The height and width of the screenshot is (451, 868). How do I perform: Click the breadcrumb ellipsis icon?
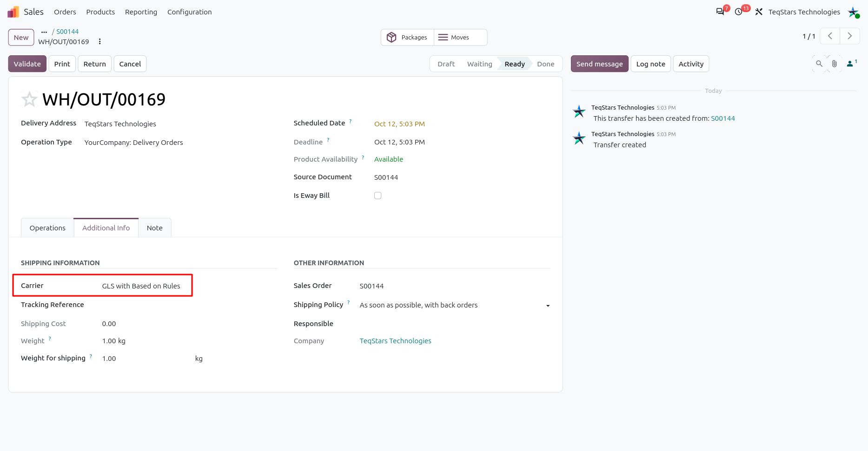click(44, 32)
